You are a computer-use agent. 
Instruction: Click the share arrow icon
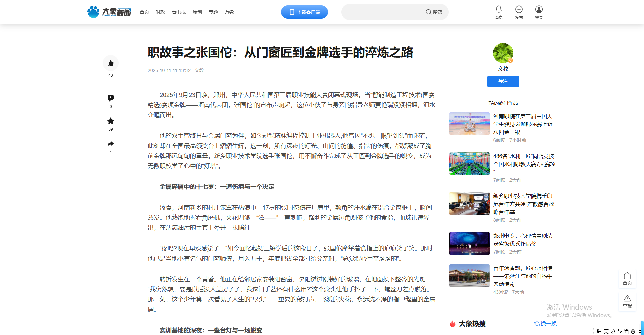tap(111, 144)
